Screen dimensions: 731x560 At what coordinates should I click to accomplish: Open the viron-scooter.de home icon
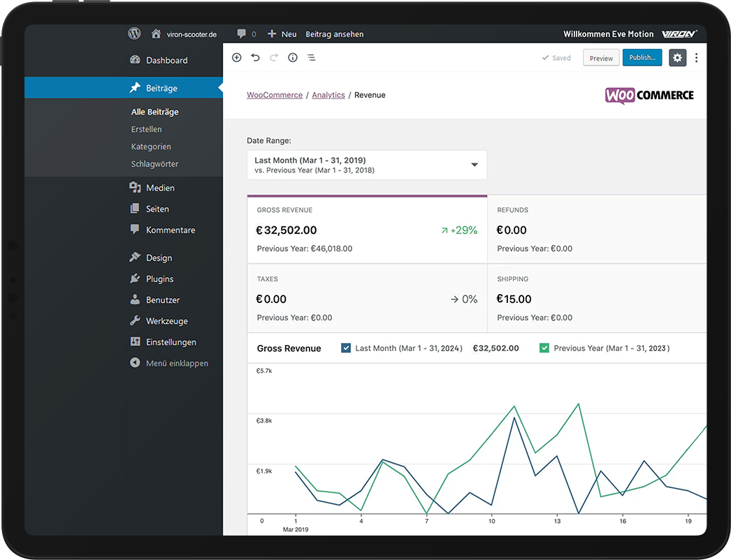point(156,34)
